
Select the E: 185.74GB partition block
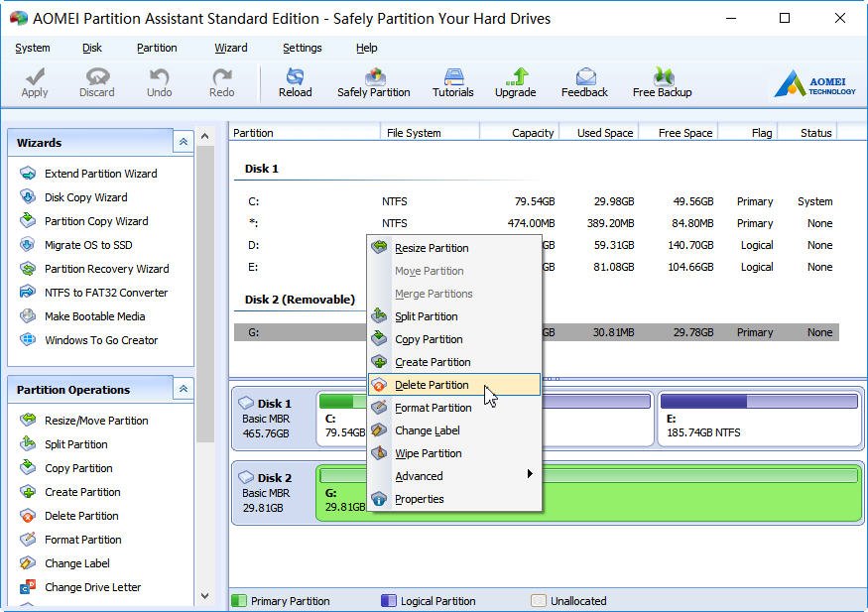click(759, 418)
